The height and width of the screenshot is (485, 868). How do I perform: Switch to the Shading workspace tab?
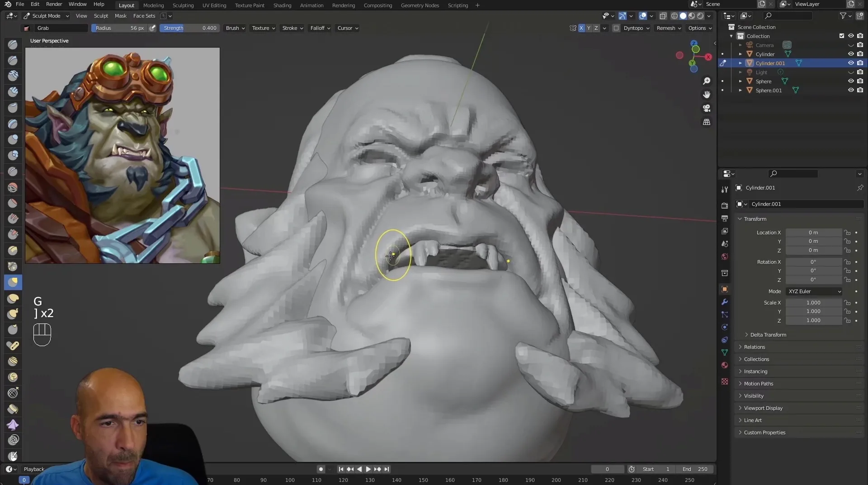point(282,5)
